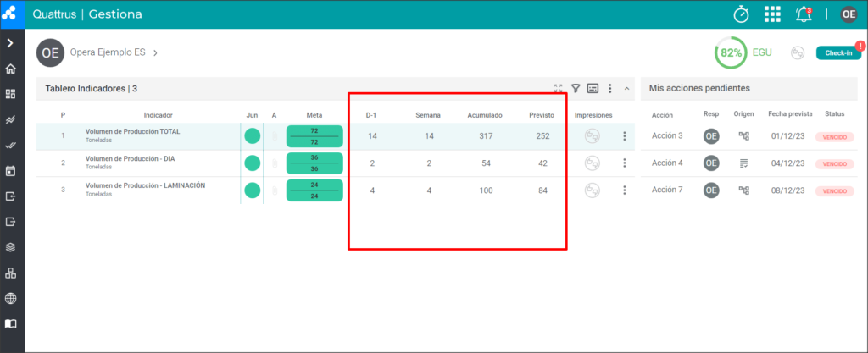Screen dimensions: 868x353
Task: Open the Tablero Indicadores options menu
Action: pos(610,88)
